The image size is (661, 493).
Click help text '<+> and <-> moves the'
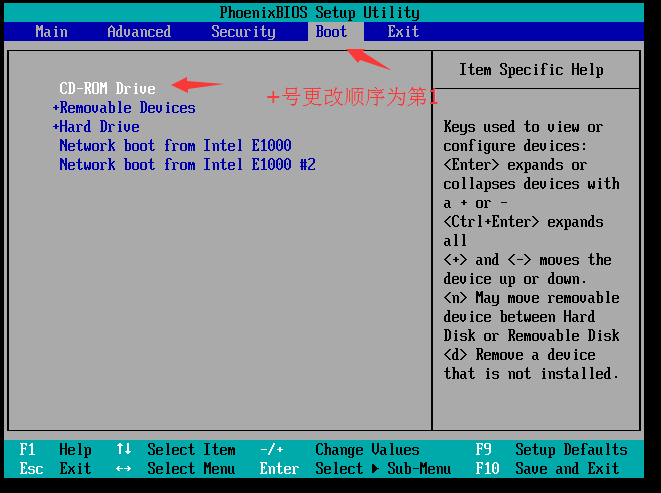527,260
